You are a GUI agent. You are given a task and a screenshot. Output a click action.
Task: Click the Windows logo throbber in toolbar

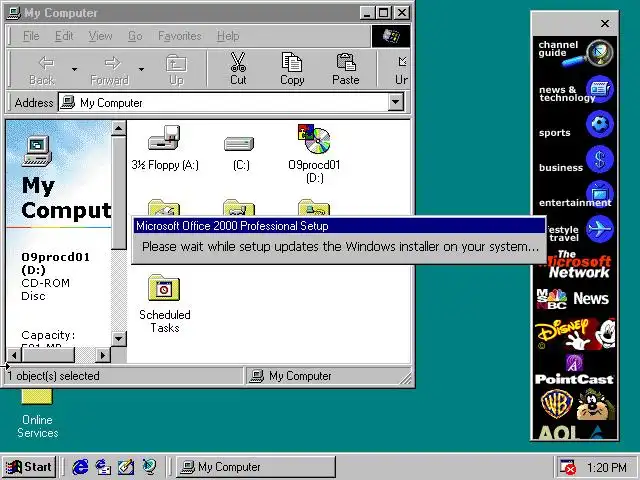click(x=391, y=36)
